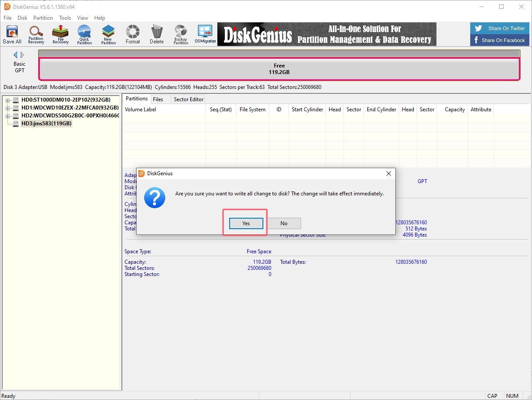Click the Delete partition icon
Image resolution: width=532 pixels, height=400 pixels.
point(156,35)
